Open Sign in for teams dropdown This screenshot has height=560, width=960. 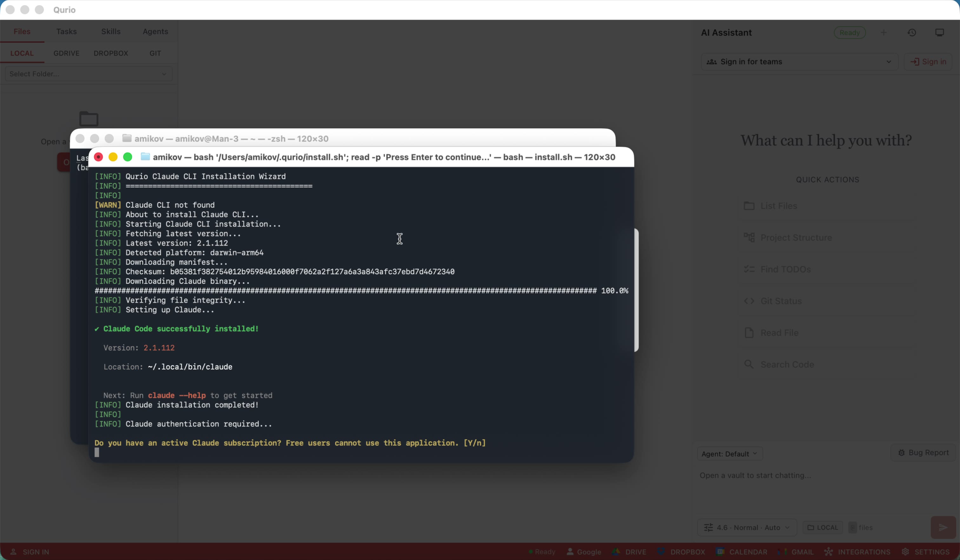(x=799, y=62)
